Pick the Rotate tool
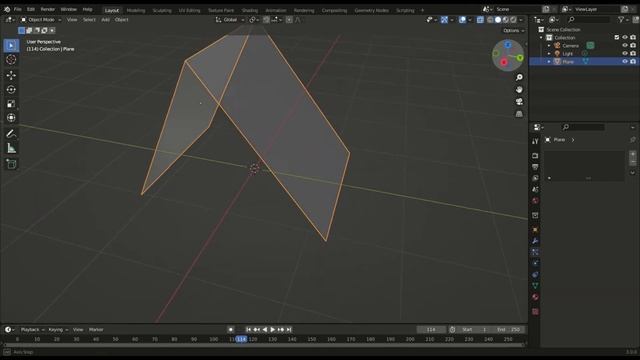This screenshot has width=640, height=360. tap(11, 89)
